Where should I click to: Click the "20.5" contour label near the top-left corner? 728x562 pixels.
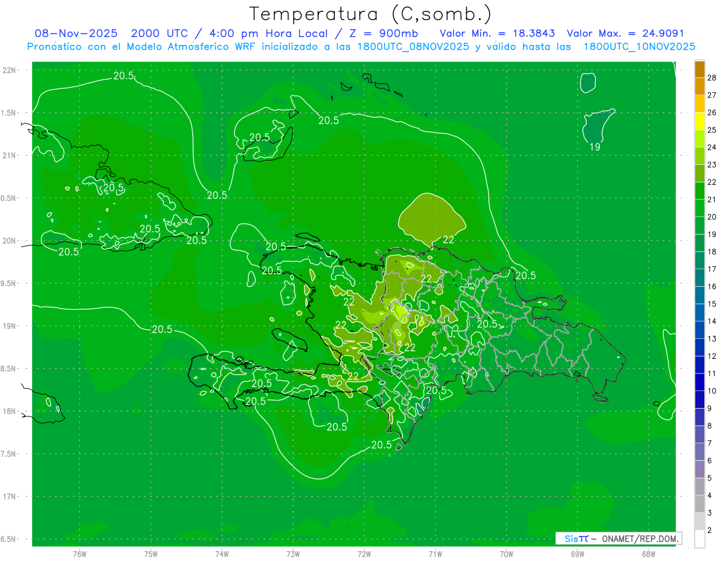point(124,76)
